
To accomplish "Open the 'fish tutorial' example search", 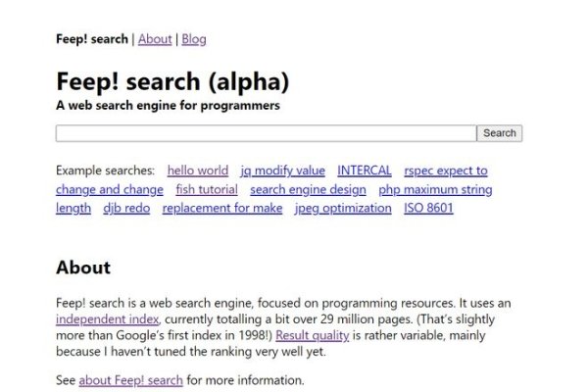I will (207, 189).
